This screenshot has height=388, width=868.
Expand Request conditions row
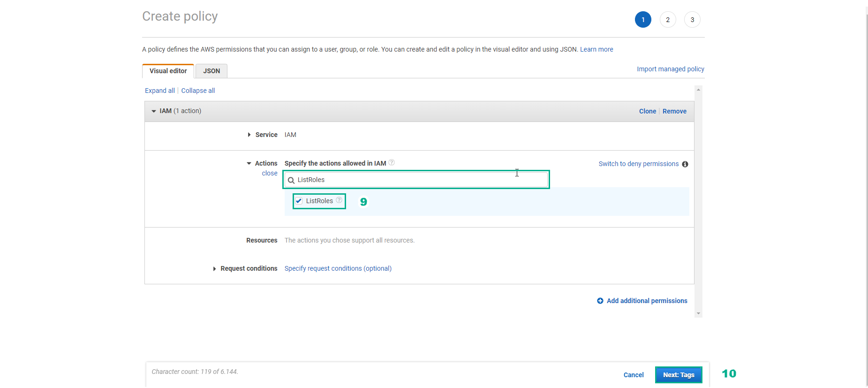(214, 269)
